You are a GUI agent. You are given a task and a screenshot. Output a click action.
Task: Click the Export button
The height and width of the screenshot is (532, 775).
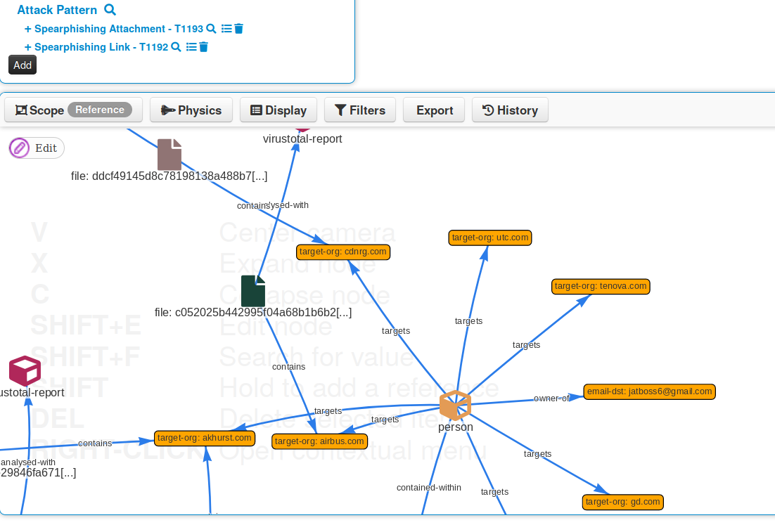tap(434, 110)
